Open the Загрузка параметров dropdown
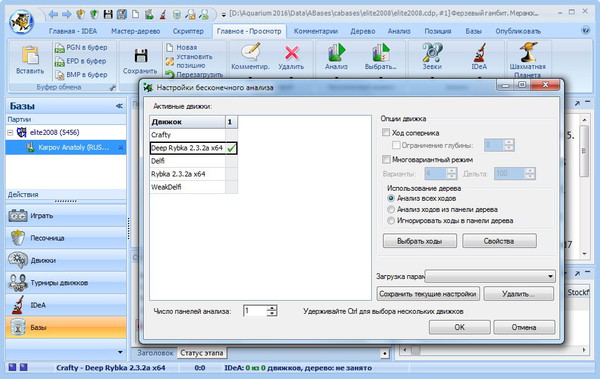 point(490,276)
